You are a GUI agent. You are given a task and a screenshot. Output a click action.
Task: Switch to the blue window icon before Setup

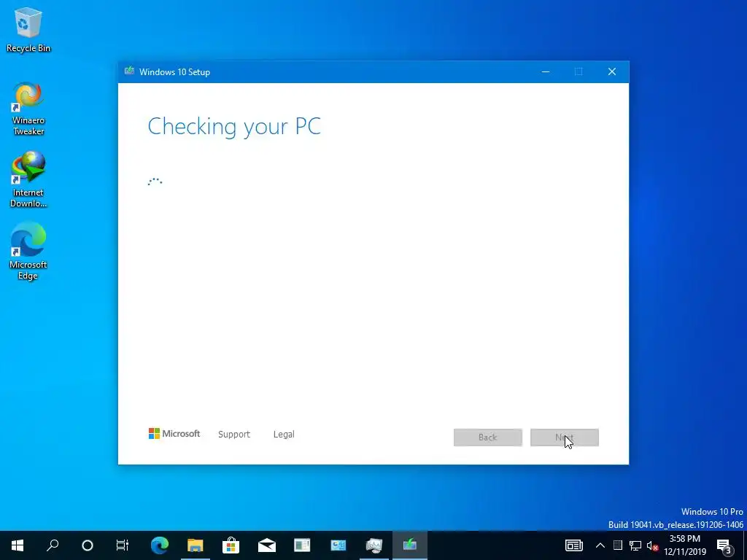click(x=338, y=545)
